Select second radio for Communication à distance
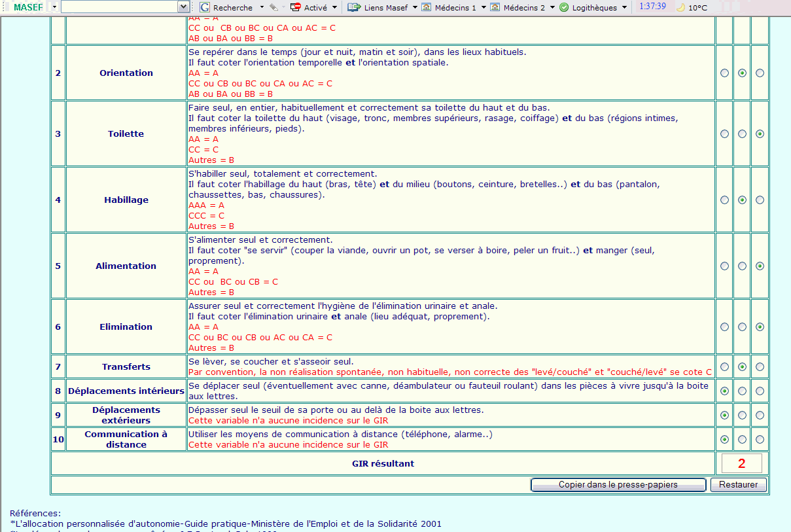 point(742,440)
